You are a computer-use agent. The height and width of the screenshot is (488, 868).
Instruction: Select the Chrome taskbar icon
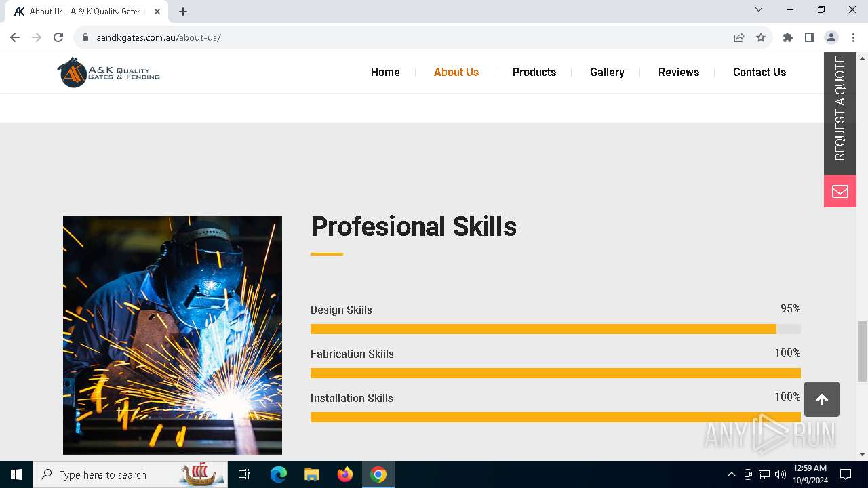[378, 474]
